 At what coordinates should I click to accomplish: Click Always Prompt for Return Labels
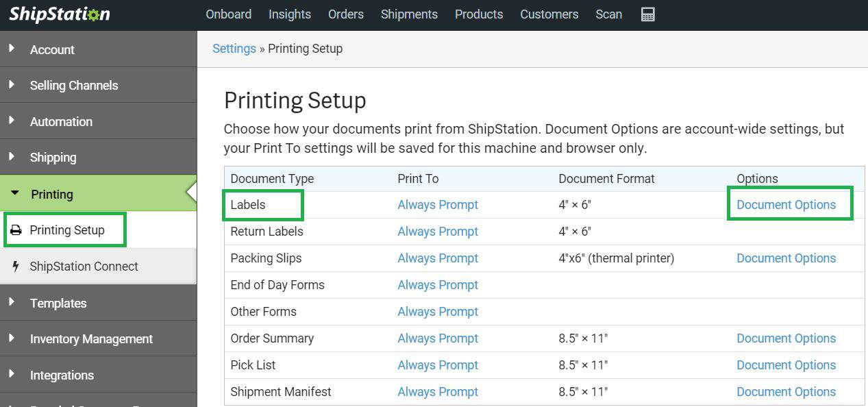[x=437, y=231]
